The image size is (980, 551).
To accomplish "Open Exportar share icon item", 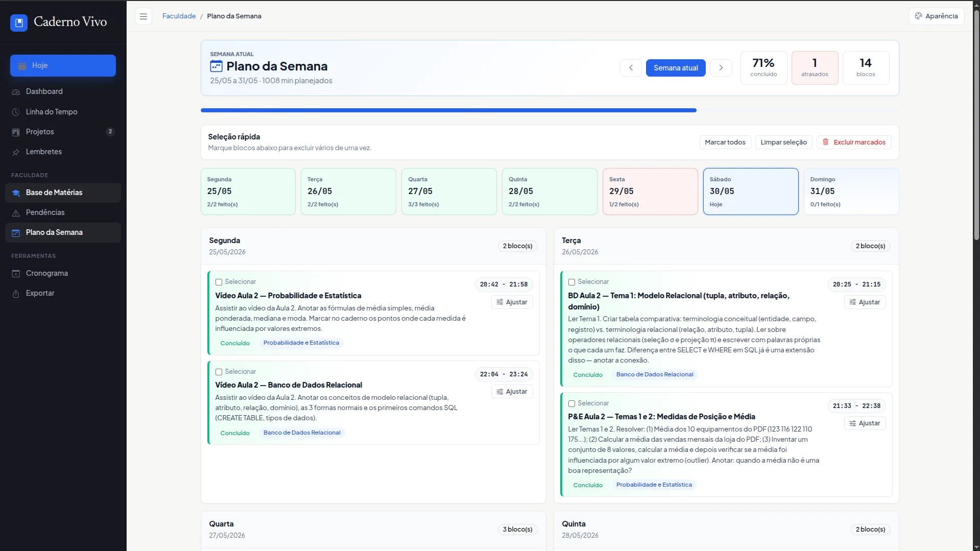I will pyautogui.click(x=16, y=294).
